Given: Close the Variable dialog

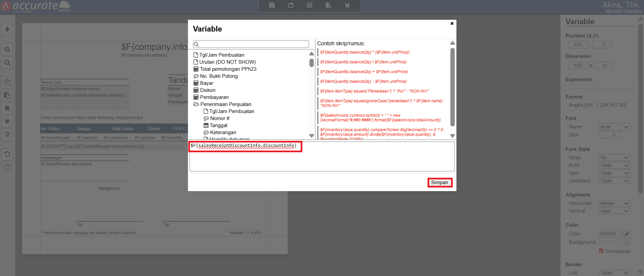Looking at the screenshot, I should coord(452,23).
